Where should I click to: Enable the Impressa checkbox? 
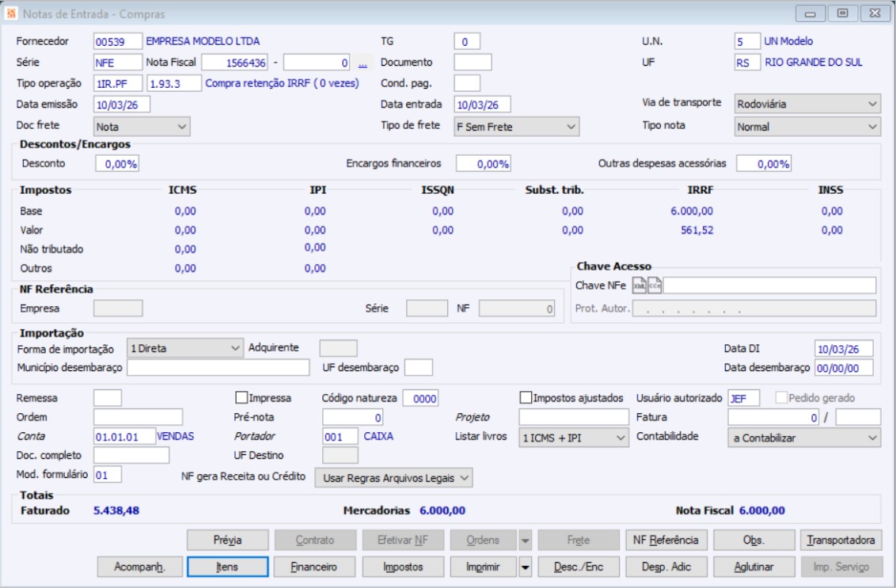[x=242, y=398]
